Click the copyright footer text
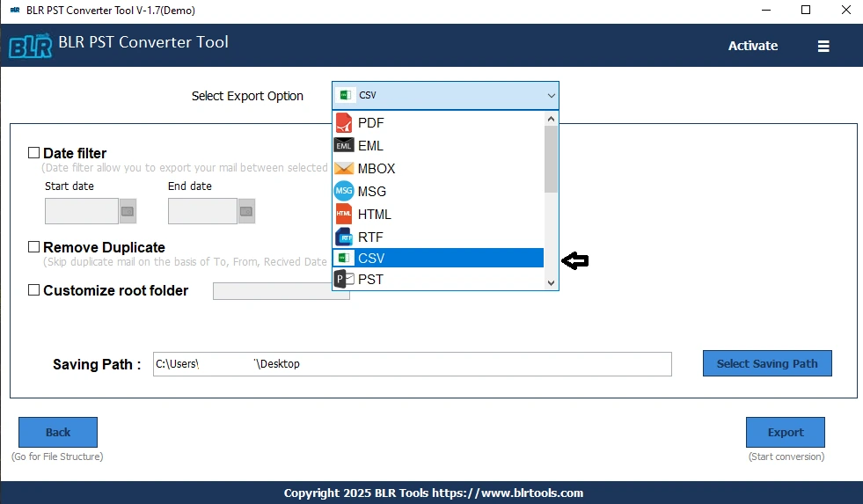The height and width of the screenshot is (504, 863). [433, 493]
